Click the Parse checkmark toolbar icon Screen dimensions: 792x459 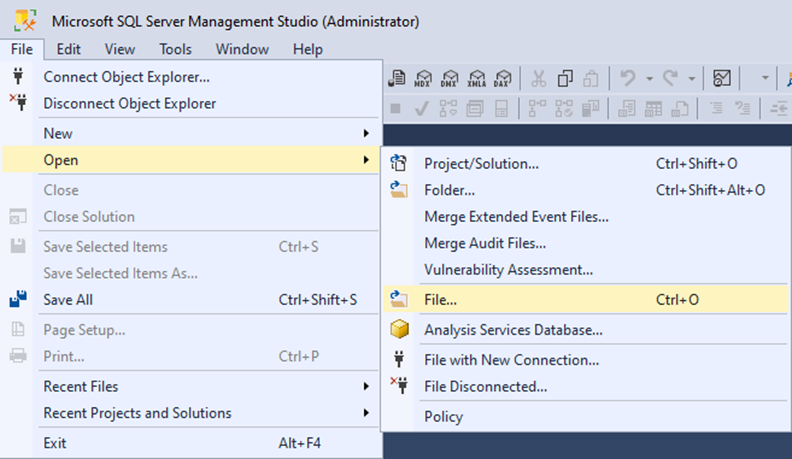pos(421,108)
